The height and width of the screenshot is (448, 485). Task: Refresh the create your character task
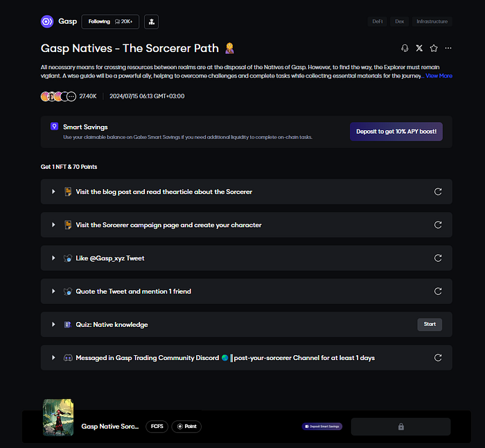(438, 225)
